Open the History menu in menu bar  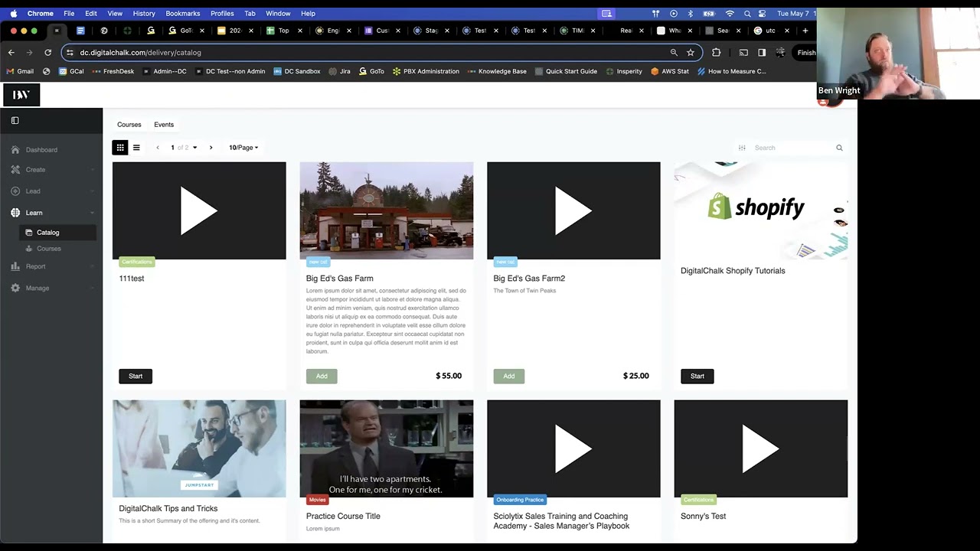pos(144,13)
